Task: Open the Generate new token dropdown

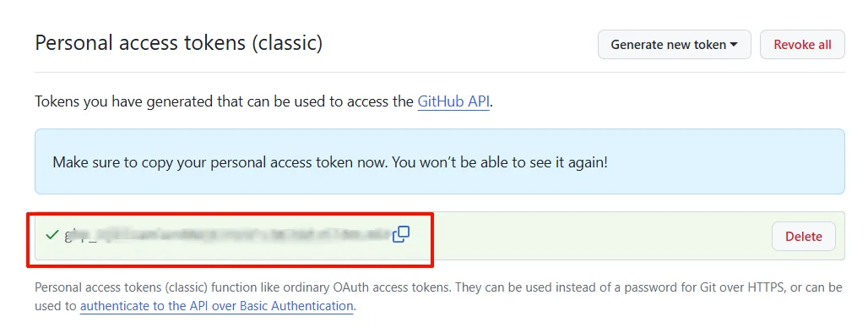Action: click(x=675, y=44)
